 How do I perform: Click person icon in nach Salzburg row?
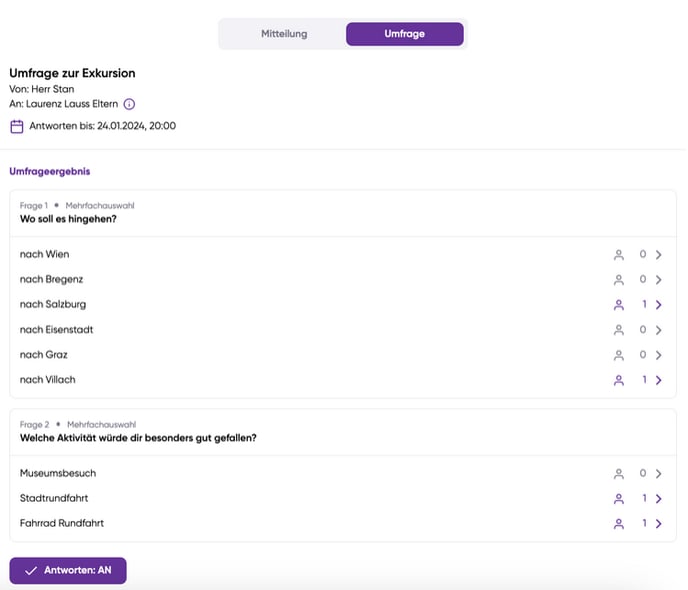coord(618,305)
